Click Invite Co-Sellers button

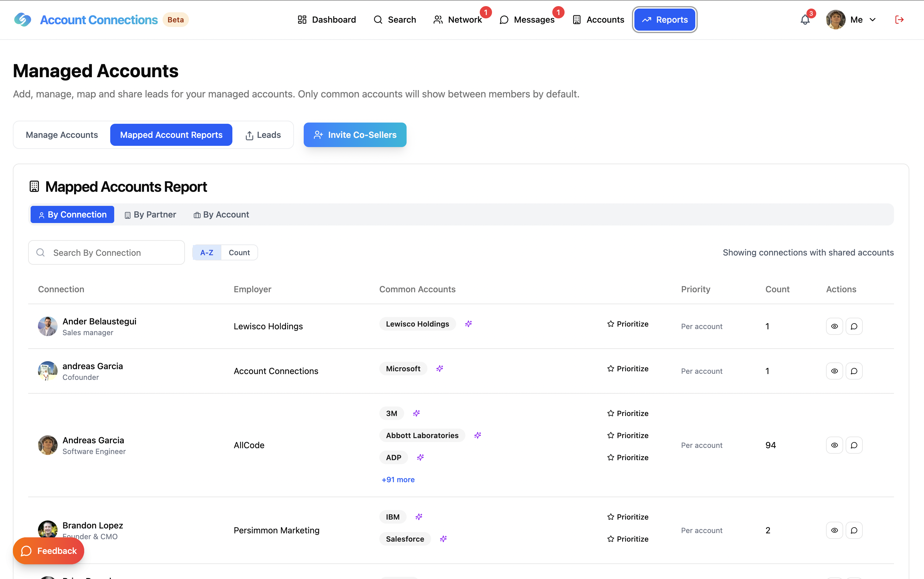[x=355, y=135]
